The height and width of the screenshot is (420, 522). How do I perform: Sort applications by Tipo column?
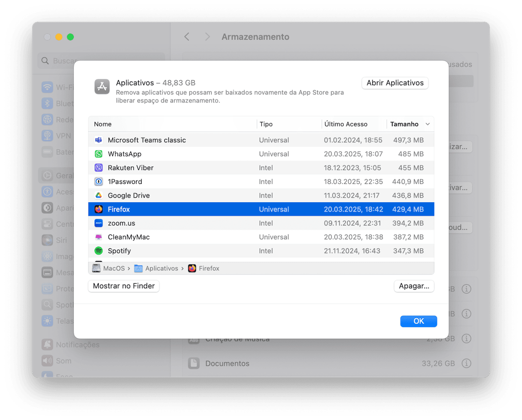tap(266, 124)
